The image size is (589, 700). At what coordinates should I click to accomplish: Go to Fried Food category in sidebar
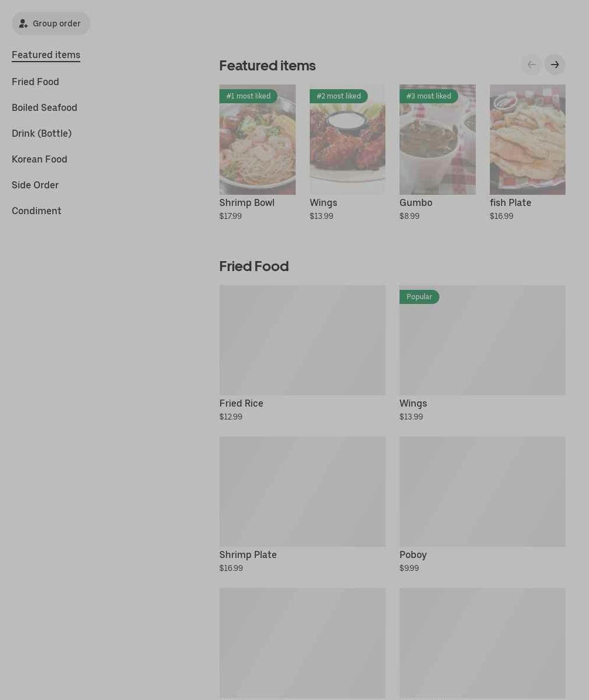tap(35, 82)
